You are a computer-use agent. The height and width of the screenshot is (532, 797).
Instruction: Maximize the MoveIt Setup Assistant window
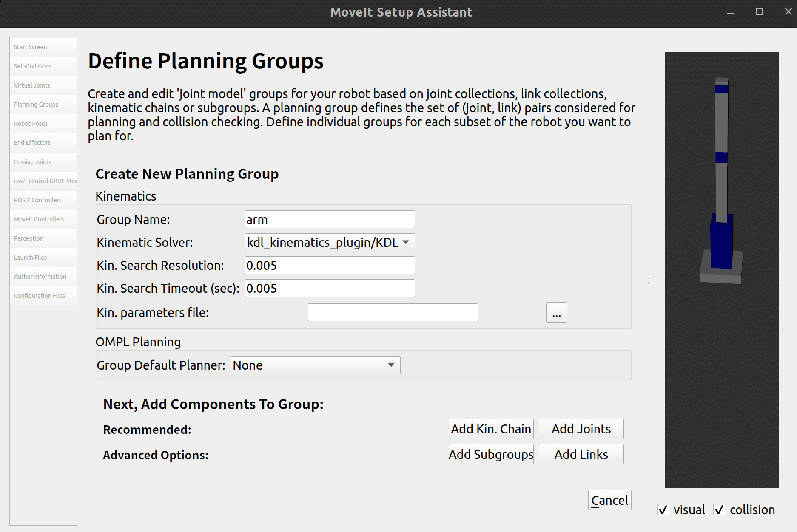[759, 12]
